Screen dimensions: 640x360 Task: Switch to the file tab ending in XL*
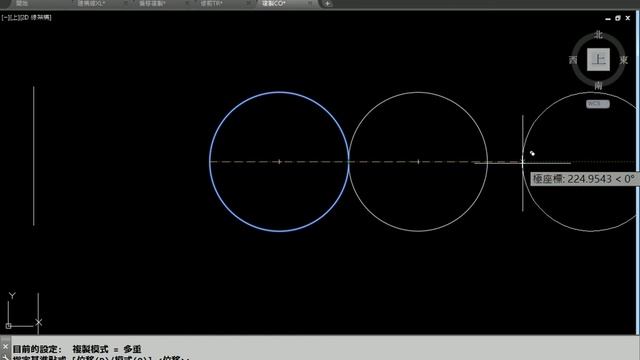click(91, 3)
